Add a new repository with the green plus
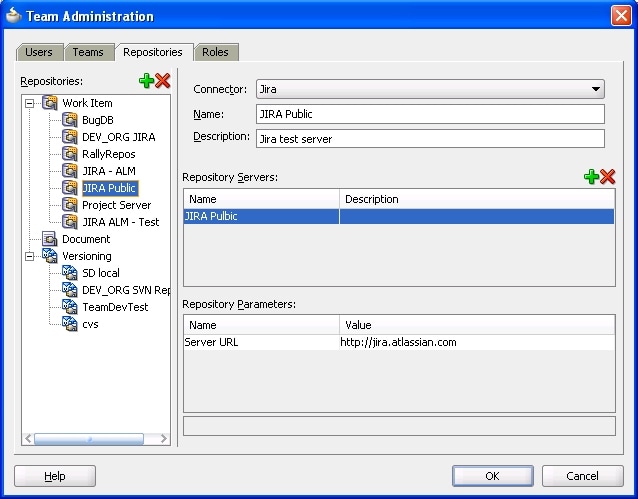This screenshot has width=638, height=499. click(146, 81)
